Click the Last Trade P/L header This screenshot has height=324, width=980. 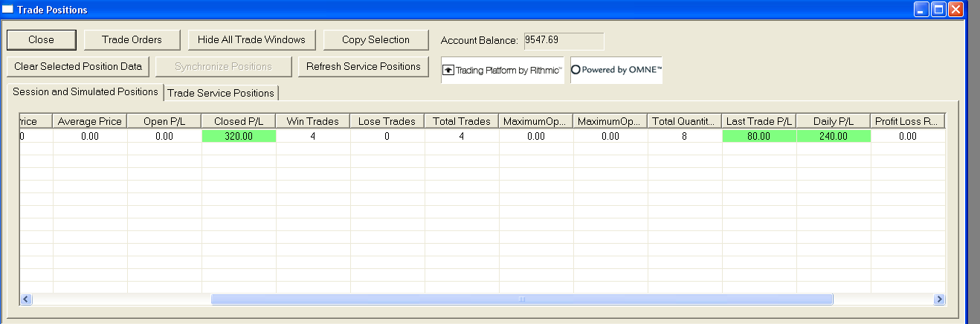[759, 121]
